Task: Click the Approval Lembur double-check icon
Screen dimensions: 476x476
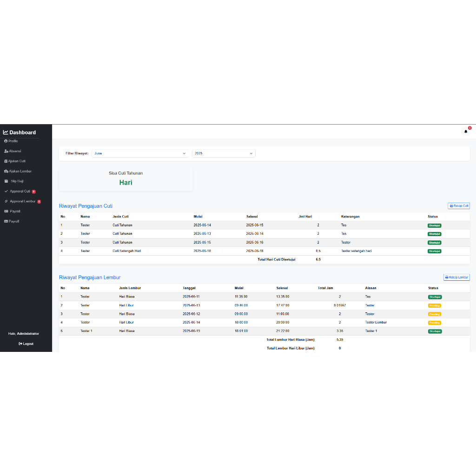Action: (x=6, y=201)
